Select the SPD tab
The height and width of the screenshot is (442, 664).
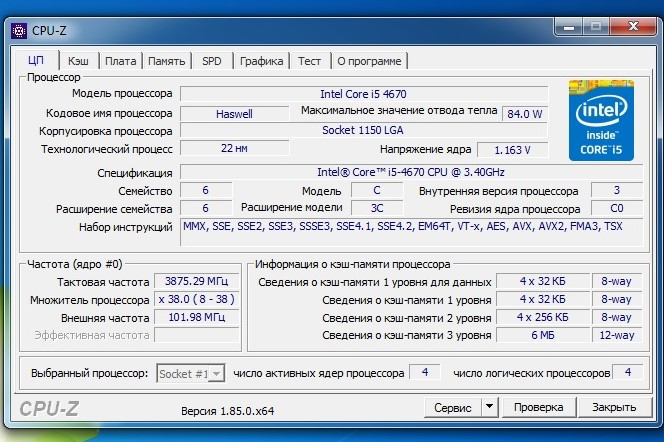tap(212, 61)
